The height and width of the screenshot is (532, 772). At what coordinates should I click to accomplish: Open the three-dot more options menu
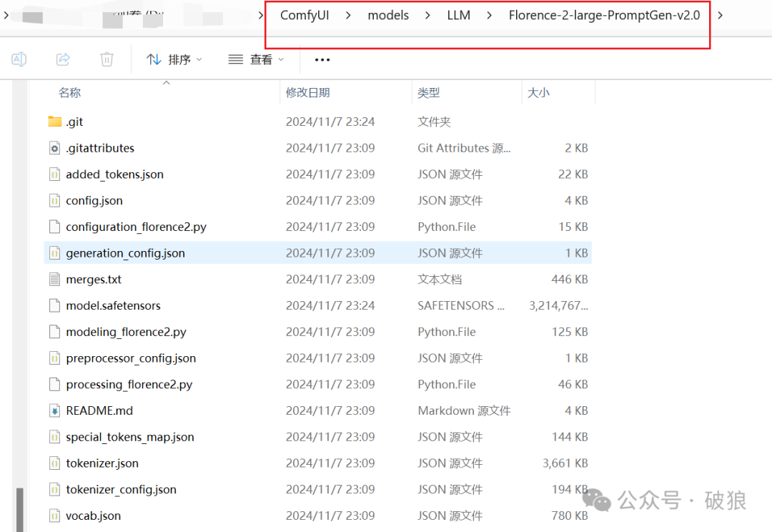coord(322,59)
